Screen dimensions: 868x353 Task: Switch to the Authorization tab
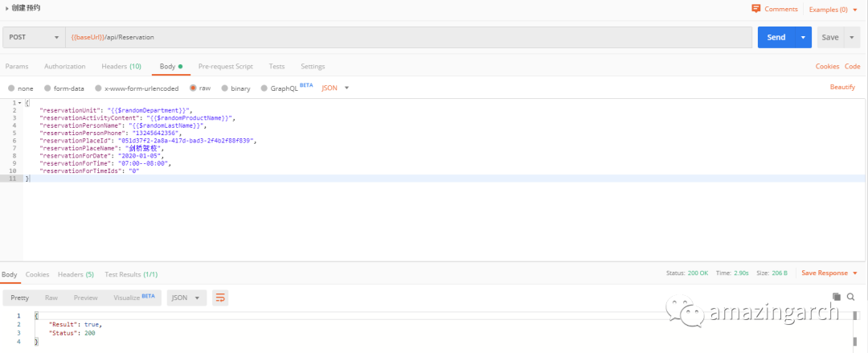point(65,66)
